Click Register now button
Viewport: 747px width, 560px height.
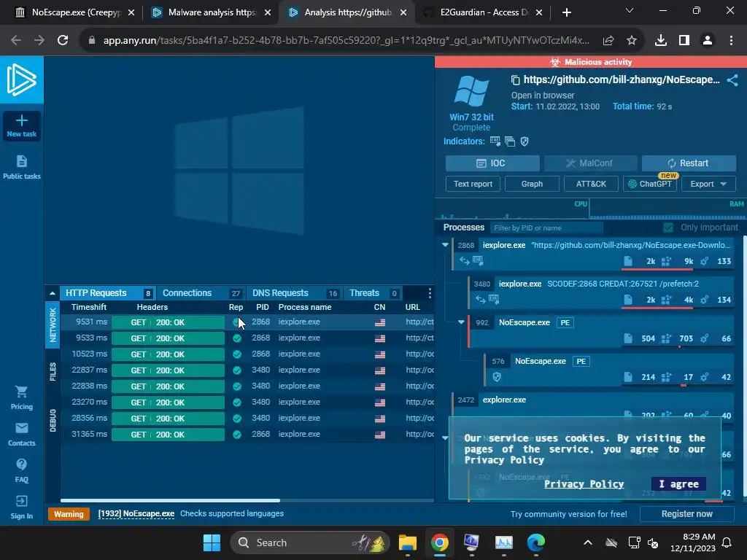[686, 514]
